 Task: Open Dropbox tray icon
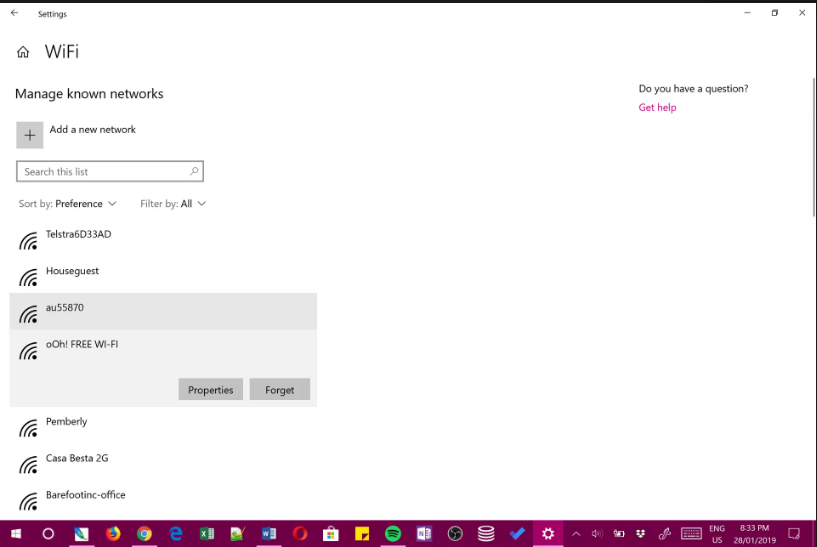tap(641, 533)
